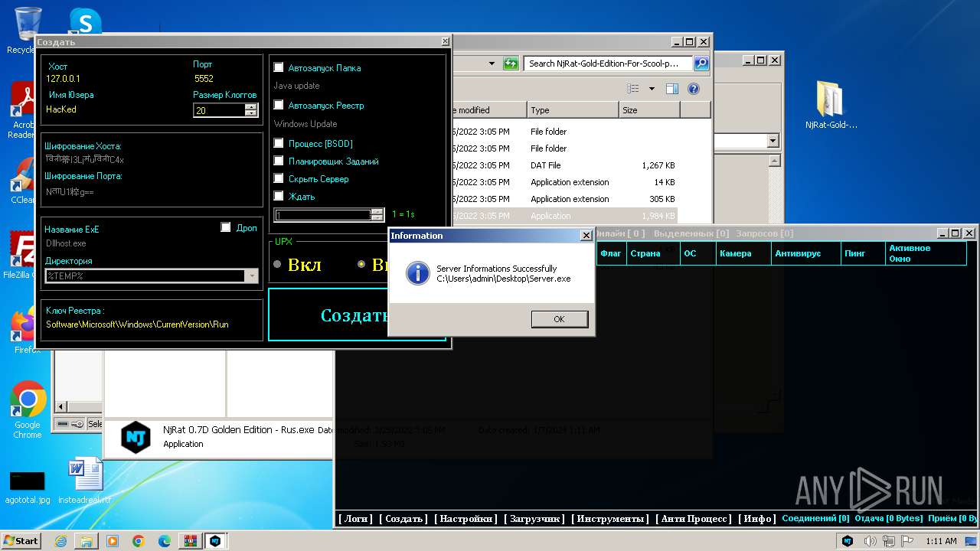Click the Explorer search box

(609, 64)
